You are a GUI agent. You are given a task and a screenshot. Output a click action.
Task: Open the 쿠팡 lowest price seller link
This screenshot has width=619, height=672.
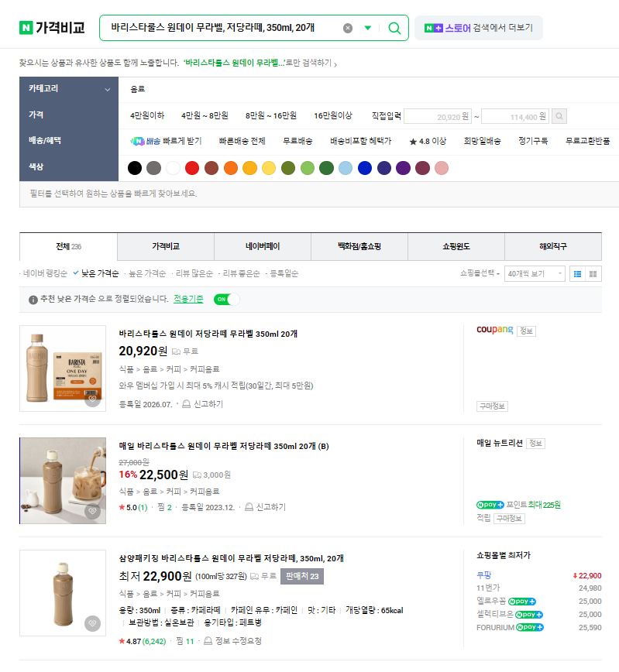[484, 575]
